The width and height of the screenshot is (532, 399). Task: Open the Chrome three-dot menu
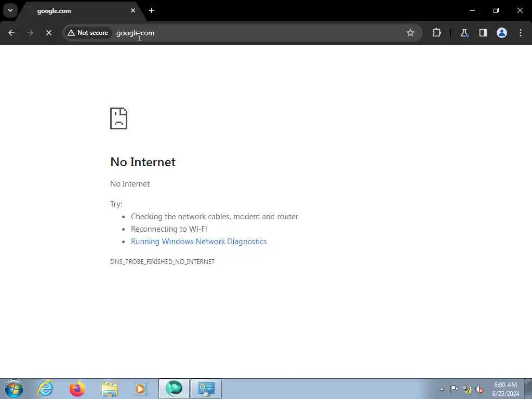[521, 33]
